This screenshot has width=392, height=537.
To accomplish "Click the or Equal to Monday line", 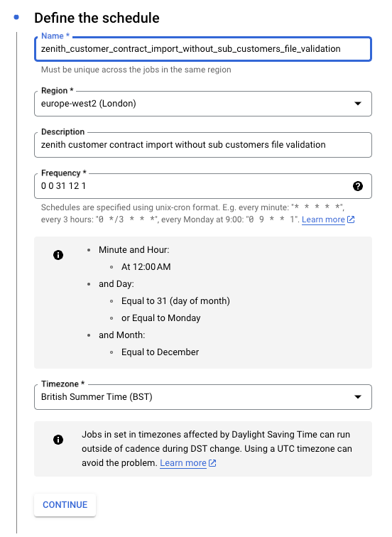I will coord(161,318).
